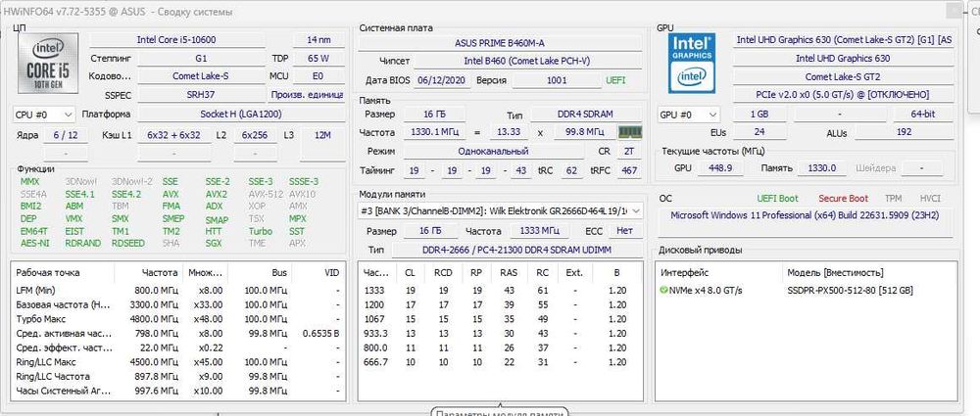The height and width of the screenshot is (416, 980).
Task: Click the GPU memory 1 GB field
Action: [759, 115]
